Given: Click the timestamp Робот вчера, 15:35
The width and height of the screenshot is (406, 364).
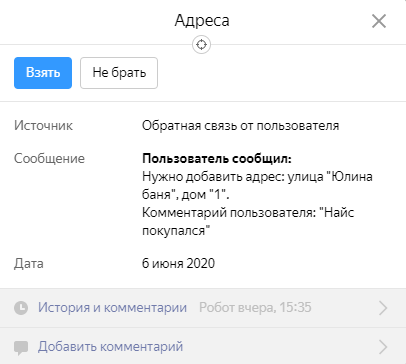Looking at the screenshot, I should point(255,307).
